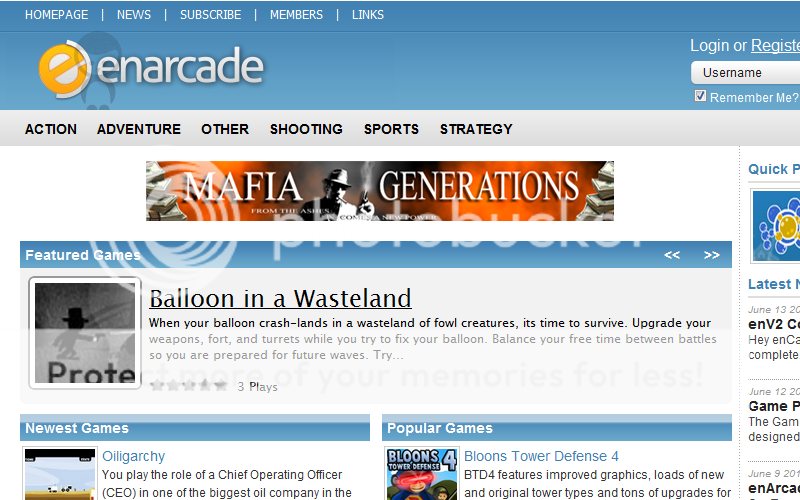Open the enV2 news article
This screenshot has height=500, width=800.
[774, 324]
